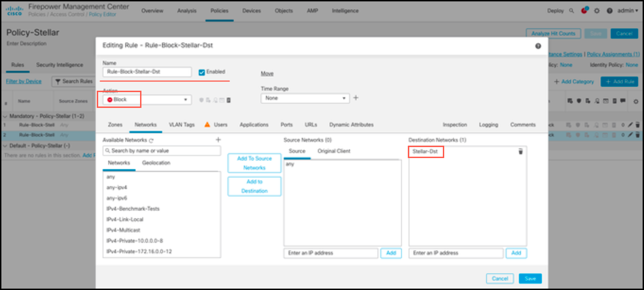Click the Search by name or value field
This screenshot has height=290, width=644.
162,151
